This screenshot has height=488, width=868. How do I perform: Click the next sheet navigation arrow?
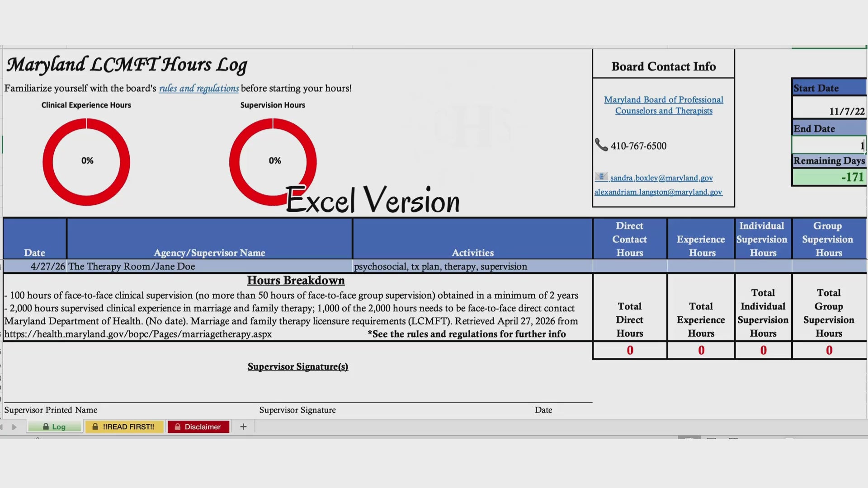click(14, 427)
